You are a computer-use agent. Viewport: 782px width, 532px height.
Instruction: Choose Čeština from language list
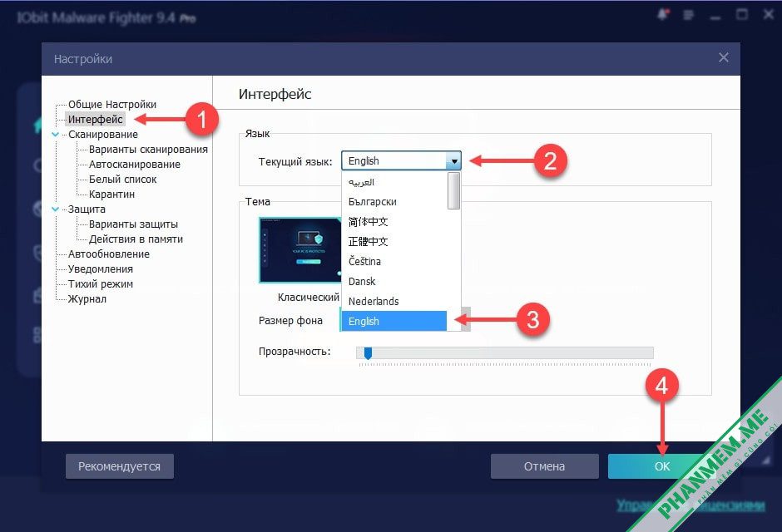[x=394, y=262]
